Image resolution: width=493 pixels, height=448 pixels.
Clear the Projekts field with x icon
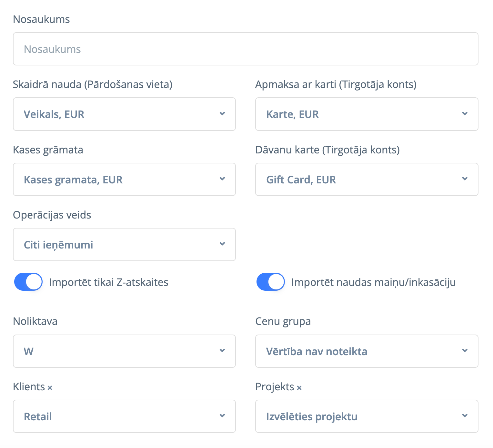pyautogui.click(x=299, y=388)
